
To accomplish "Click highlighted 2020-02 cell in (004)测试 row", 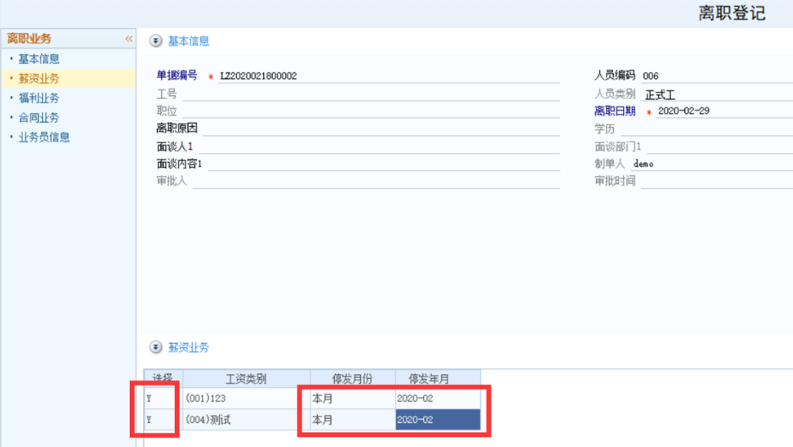I will [x=438, y=420].
